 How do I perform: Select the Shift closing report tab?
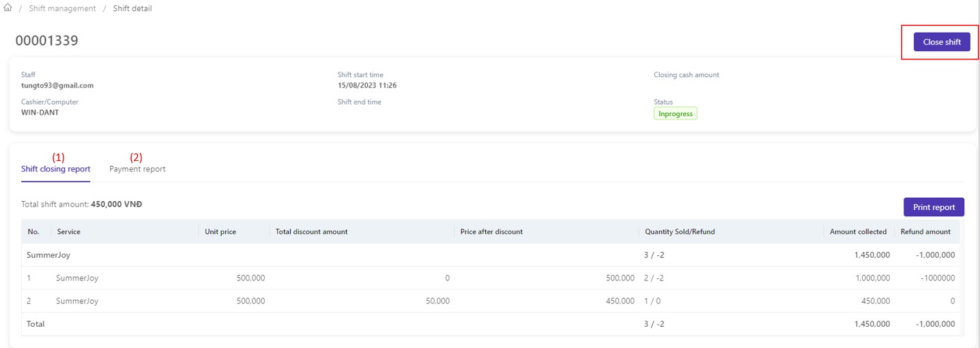(x=55, y=169)
